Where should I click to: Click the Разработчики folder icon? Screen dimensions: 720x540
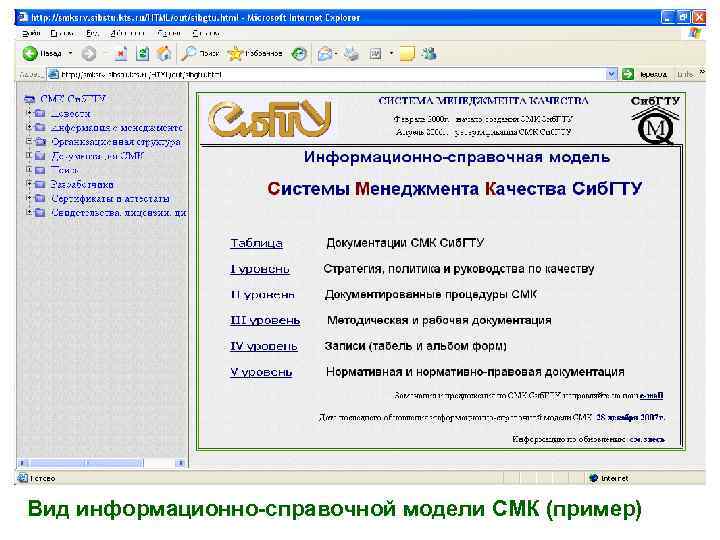pos(40,184)
